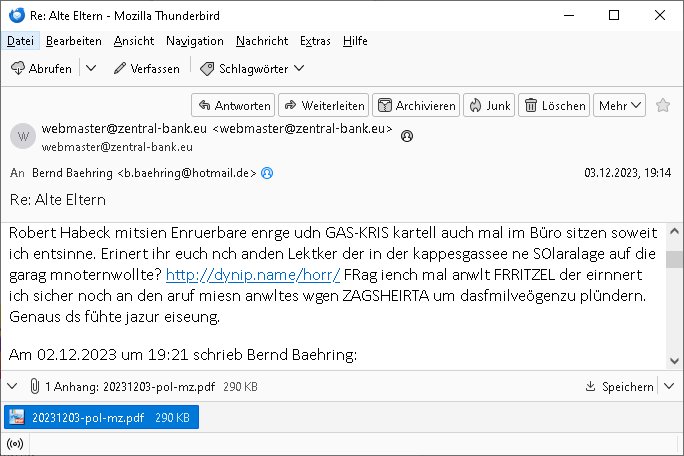This screenshot has width=684, height=456.
Task: Click the message body scrollbar
Action: click(x=675, y=290)
